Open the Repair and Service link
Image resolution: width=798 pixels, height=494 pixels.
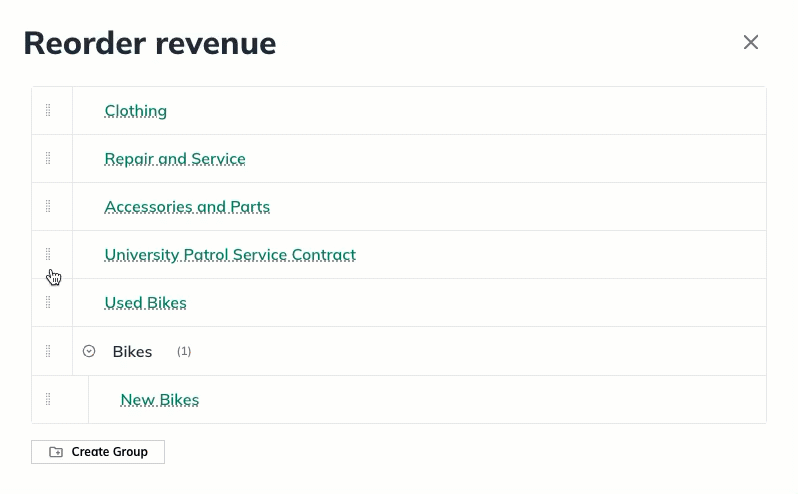175,159
